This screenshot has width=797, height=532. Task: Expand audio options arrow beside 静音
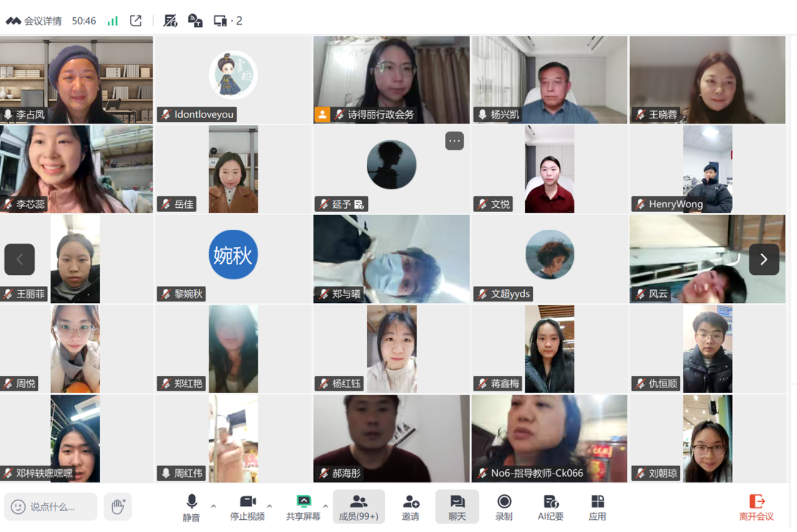point(213,506)
